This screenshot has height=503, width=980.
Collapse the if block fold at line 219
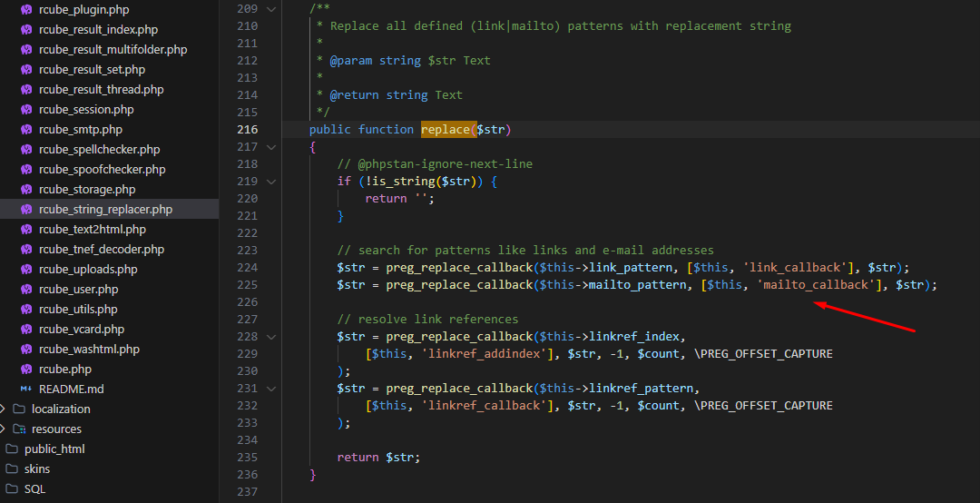click(x=270, y=182)
